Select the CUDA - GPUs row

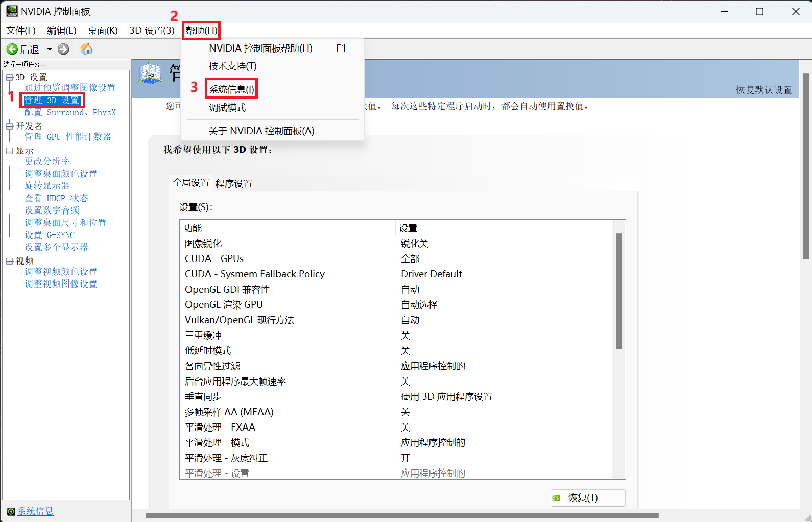click(396, 259)
